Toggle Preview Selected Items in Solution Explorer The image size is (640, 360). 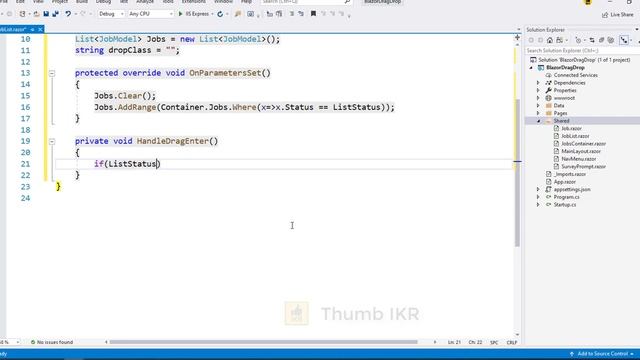pyautogui.click(x=624, y=40)
